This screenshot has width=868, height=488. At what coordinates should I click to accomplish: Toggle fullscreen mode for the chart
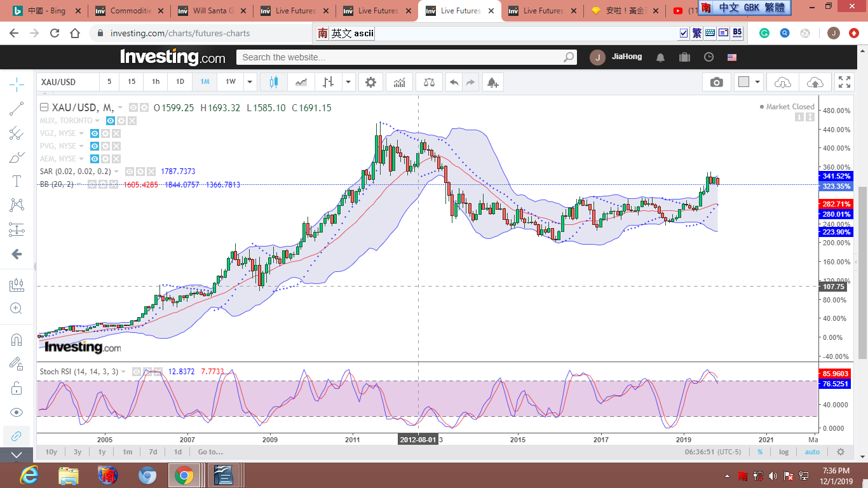844,82
